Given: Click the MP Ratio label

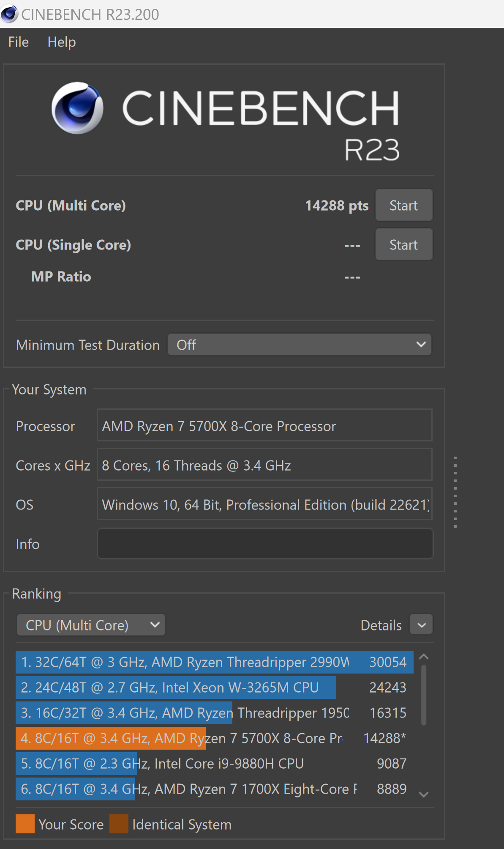Looking at the screenshot, I should [x=61, y=277].
